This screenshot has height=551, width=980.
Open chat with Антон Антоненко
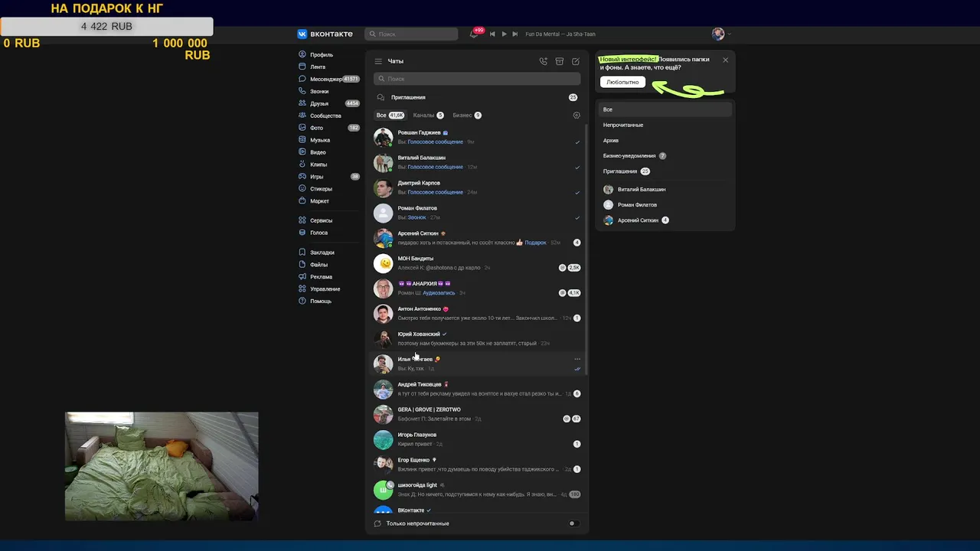[477, 314]
